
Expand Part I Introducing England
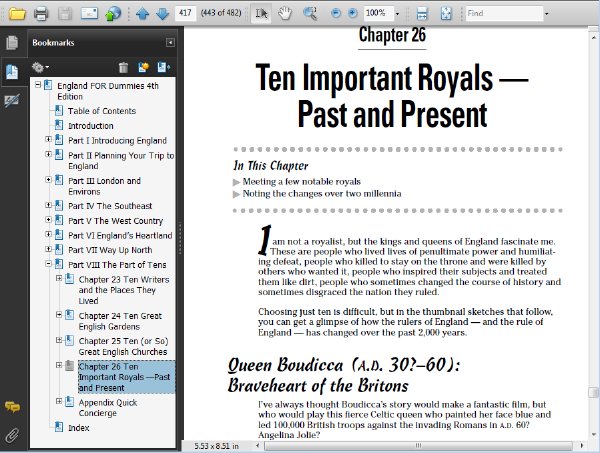pyautogui.click(x=48, y=139)
